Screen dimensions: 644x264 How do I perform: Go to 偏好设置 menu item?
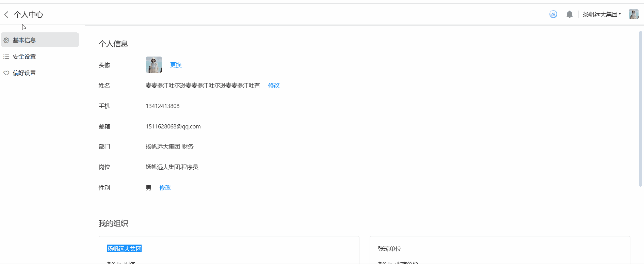point(25,73)
